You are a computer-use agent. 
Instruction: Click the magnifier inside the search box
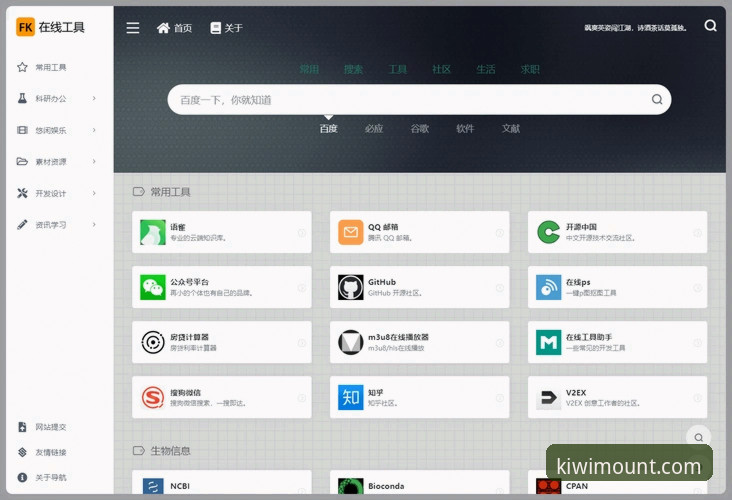pyautogui.click(x=657, y=99)
